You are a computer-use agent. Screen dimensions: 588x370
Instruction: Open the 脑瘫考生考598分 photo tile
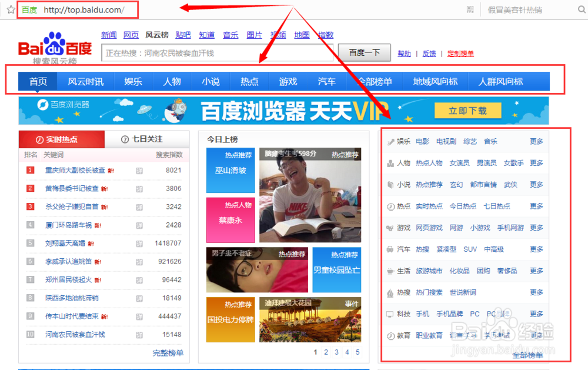(x=310, y=195)
